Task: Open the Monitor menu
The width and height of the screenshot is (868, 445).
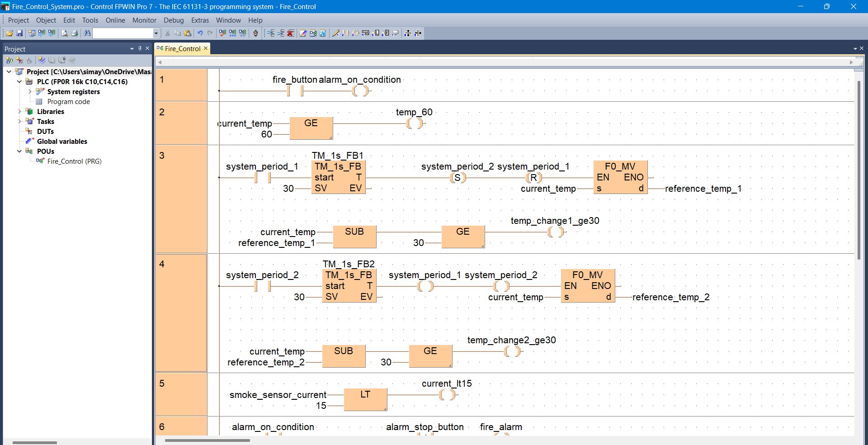Action: [144, 20]
